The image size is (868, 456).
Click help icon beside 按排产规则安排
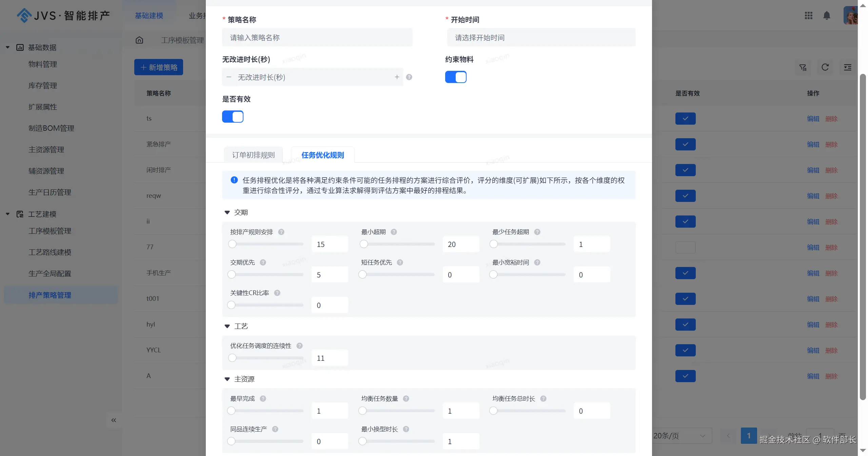281,232
